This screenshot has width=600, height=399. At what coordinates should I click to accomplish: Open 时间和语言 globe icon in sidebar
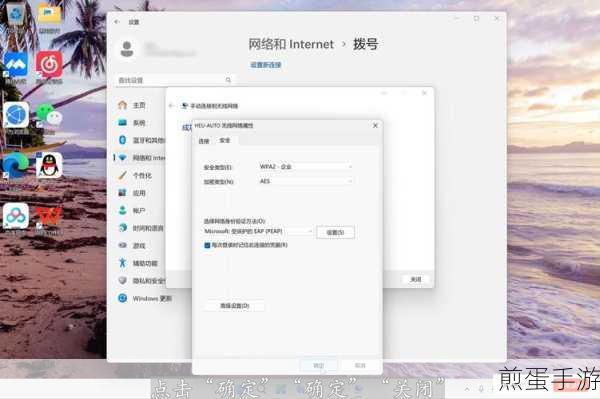pyautogui.click(x=122, y=228)
